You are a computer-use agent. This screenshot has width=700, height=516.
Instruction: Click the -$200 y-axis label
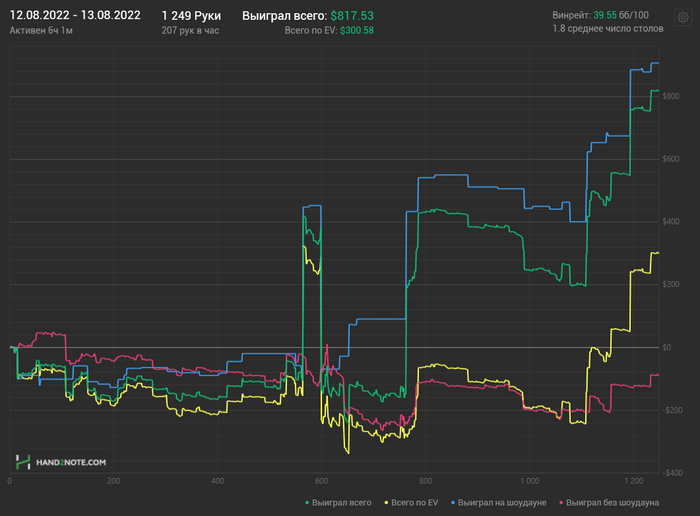point(673,410)
